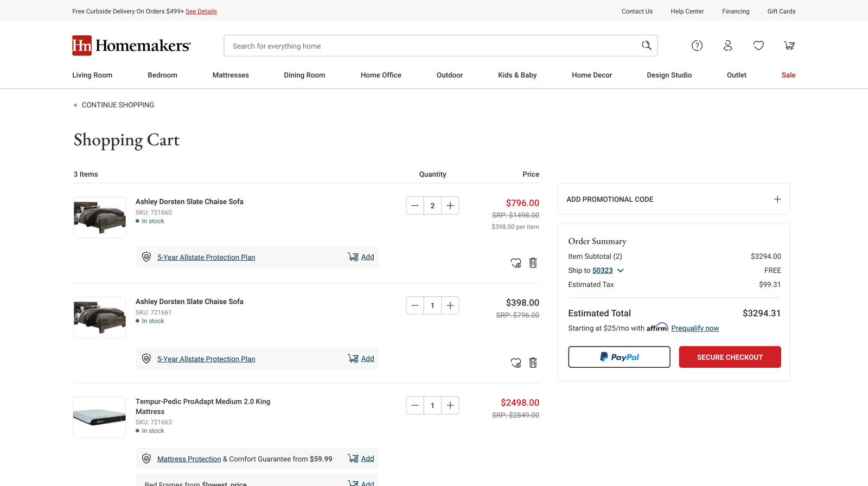Open Outdoor menu
868x486 pixels.
[450, 75]
